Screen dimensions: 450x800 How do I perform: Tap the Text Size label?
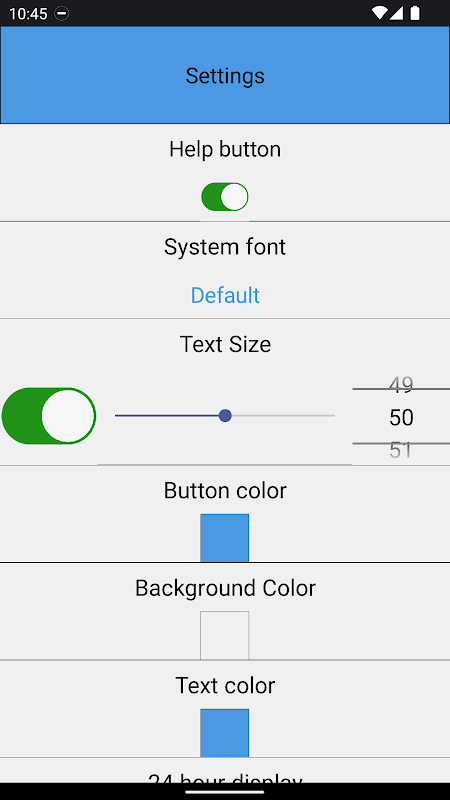(225, 344)
